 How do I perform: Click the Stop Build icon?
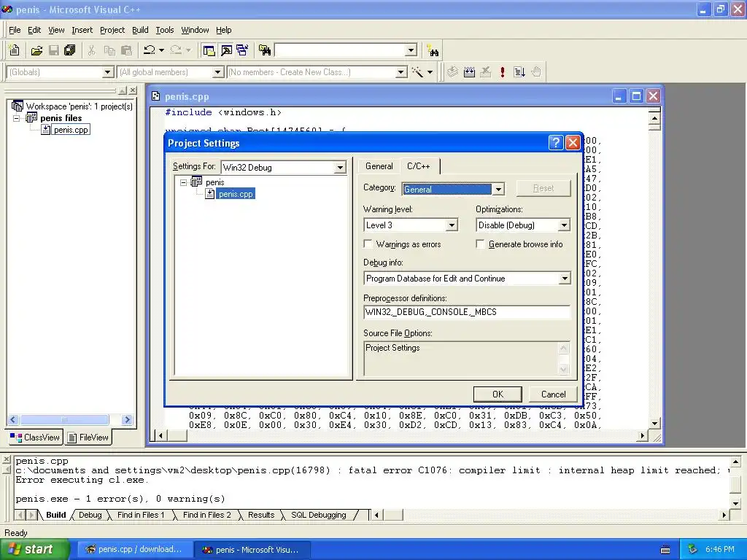(x=485, y=72)
